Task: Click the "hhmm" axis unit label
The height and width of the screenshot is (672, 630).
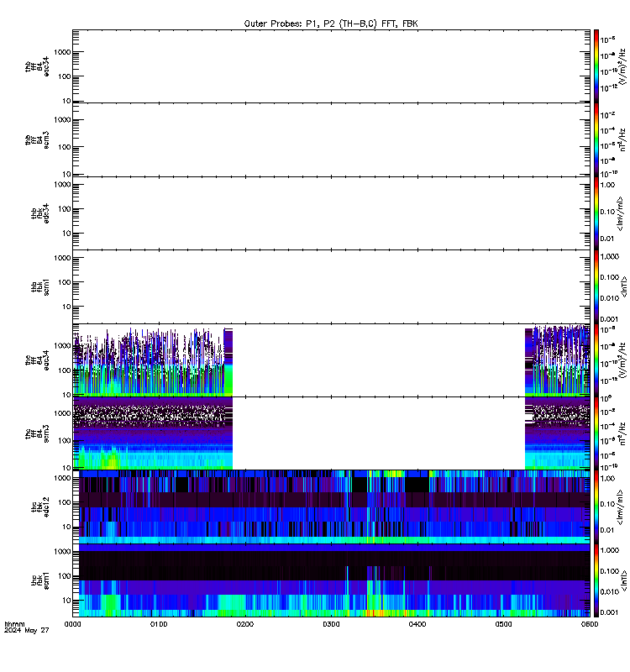Action: 14,624
